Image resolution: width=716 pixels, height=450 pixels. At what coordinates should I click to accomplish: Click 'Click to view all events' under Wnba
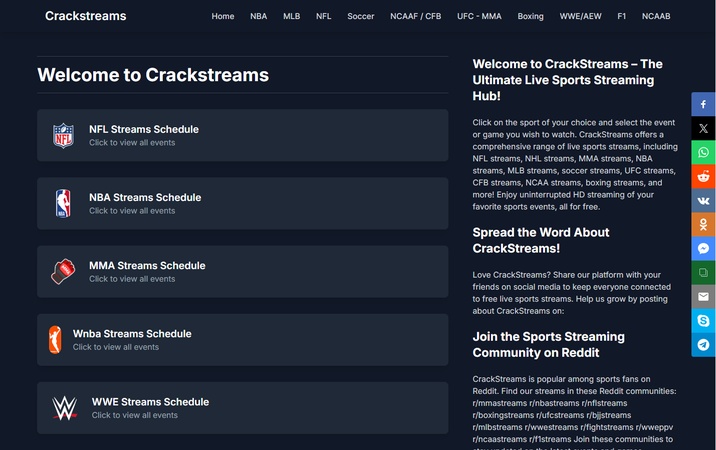click(x=116, y=347)
